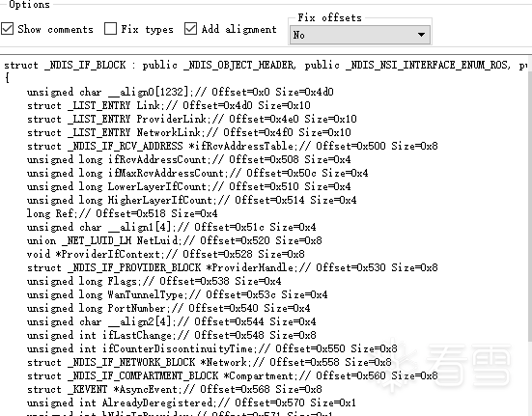This screenshot has width=532, height=416.
Task: Select the ifLastChange line
Action: [171, 335]
